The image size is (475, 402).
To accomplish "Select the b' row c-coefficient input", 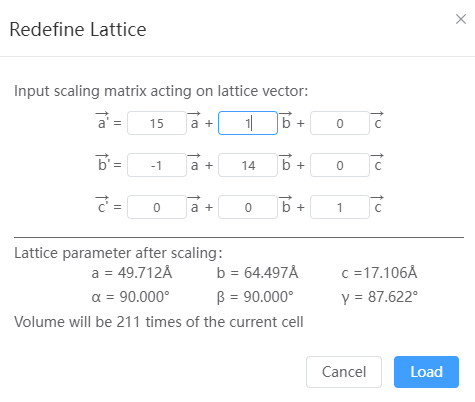I will [340, 165].
